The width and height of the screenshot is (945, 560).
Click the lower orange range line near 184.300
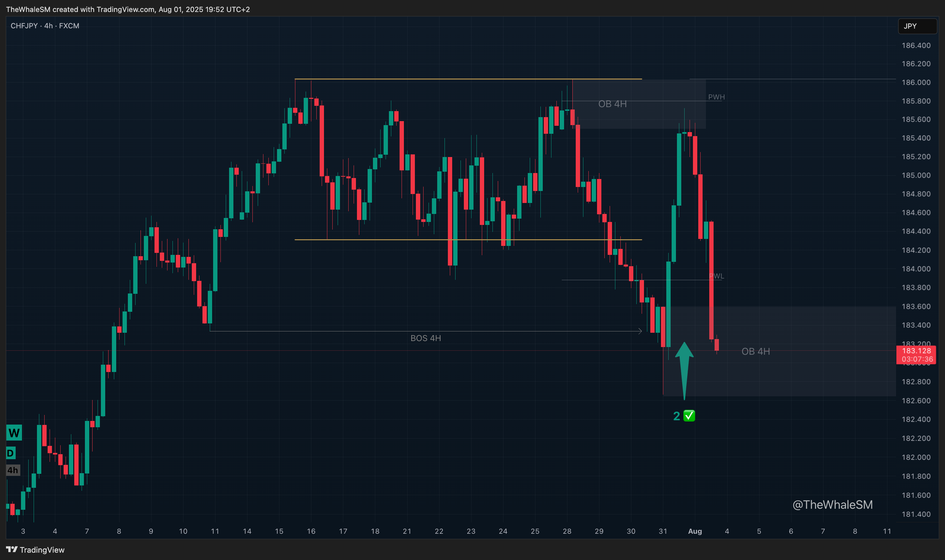click(x=468, y=240)
